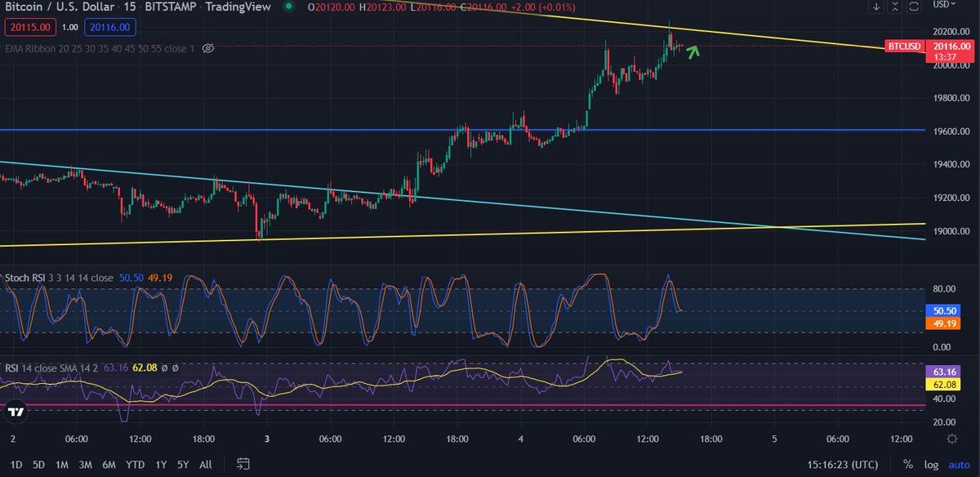980x477 pixels.
Task: Click the day 4 time axis label
Action: click(520, 439)
